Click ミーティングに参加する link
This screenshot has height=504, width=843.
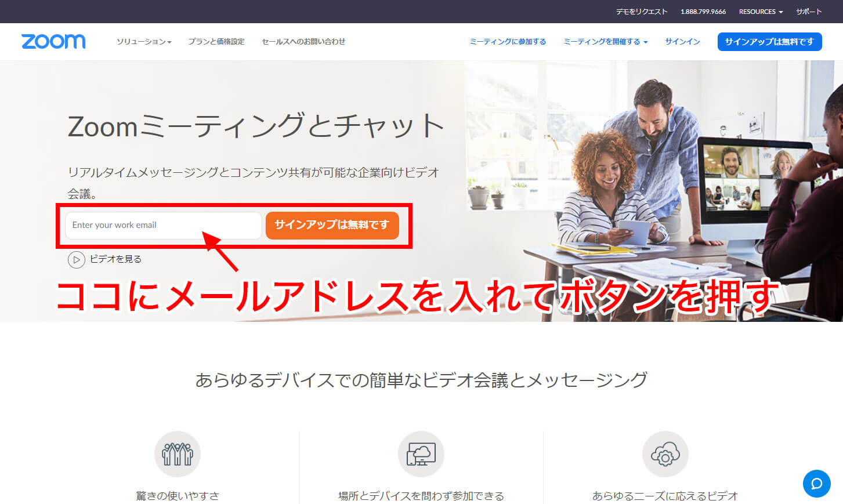click(x=508, y=42)
